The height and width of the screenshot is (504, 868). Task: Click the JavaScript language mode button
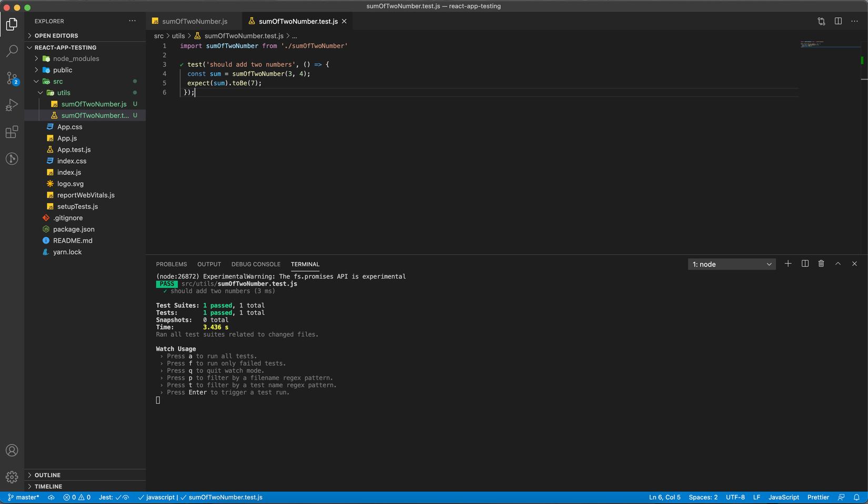783,497
